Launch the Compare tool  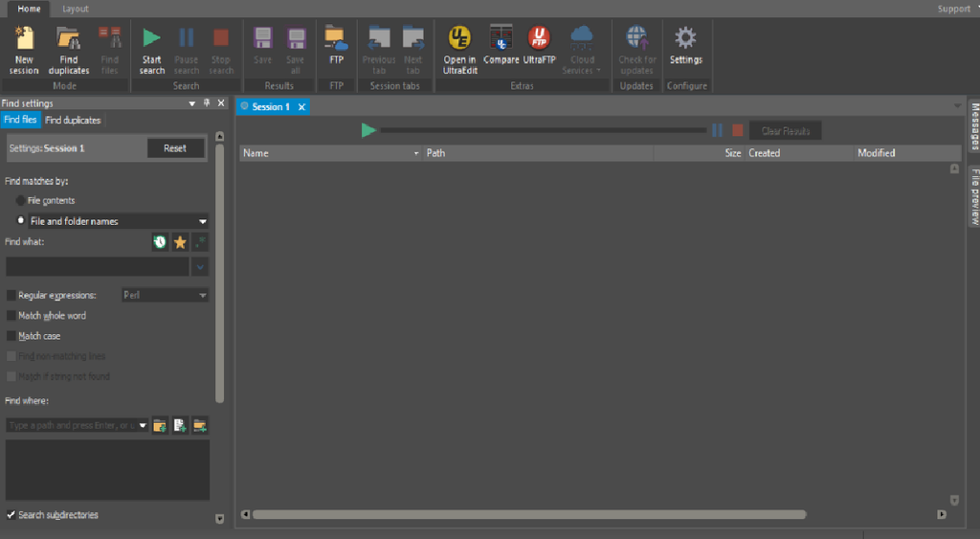click(501, 45)
